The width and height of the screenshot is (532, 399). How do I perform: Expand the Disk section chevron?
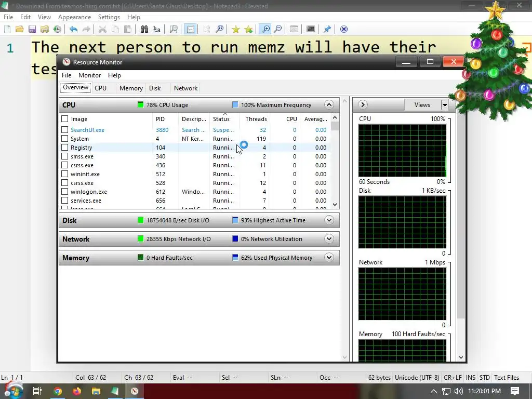tap(329, 220)
